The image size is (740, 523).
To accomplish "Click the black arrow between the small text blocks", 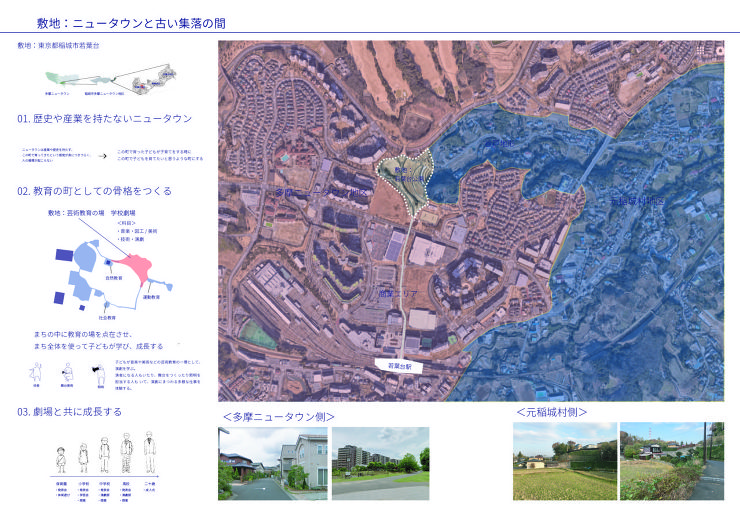I will pos(102,156).
